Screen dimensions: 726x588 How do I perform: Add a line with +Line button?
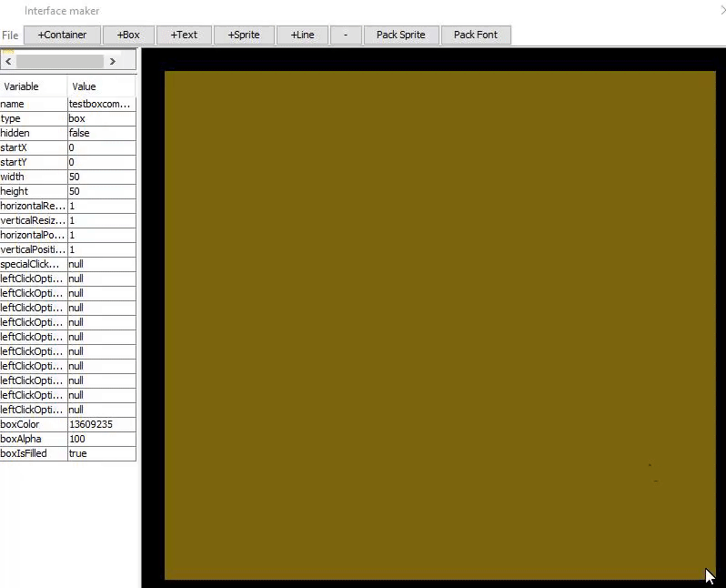click(302, 35)
